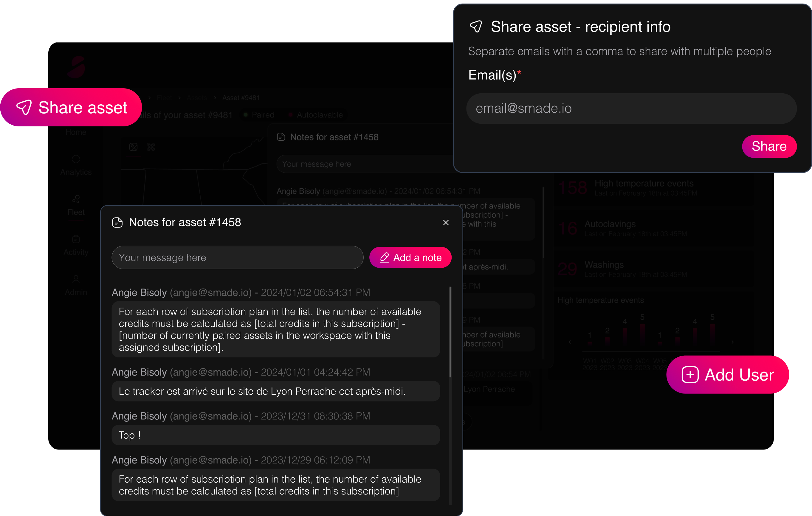Select the Fleet breadcrumb item
The width and height of the screenshot is (812, 516).
[164, 97]
